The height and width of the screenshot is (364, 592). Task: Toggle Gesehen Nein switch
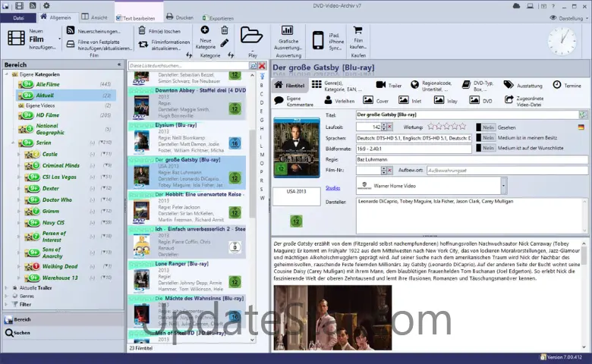click(486, 127)
